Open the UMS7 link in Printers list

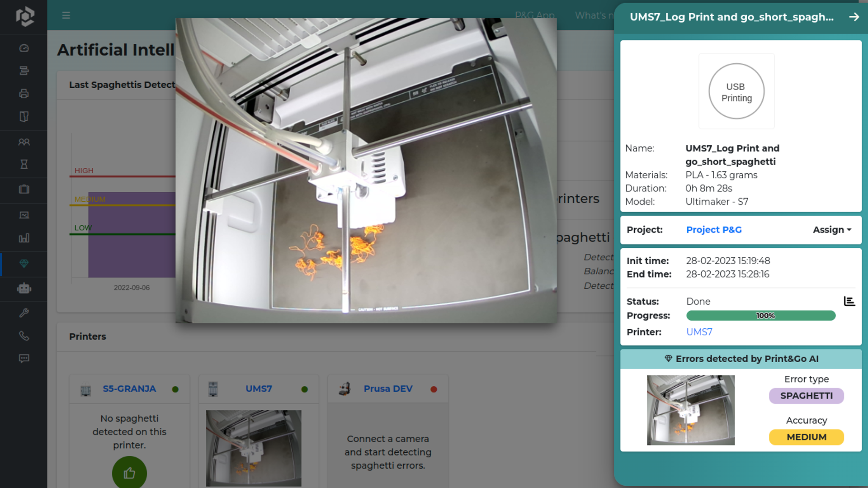tap(259, 389)
